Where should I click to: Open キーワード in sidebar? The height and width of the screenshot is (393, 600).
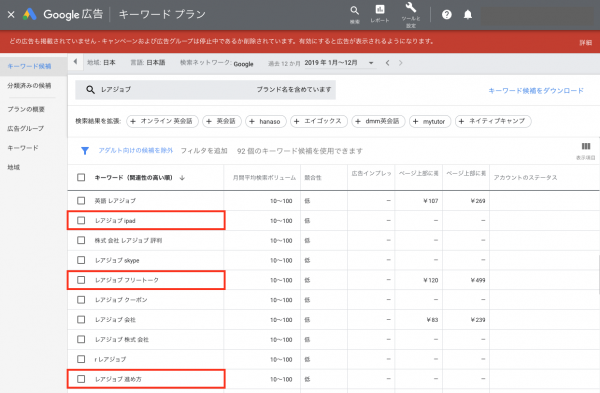[23, 148]
